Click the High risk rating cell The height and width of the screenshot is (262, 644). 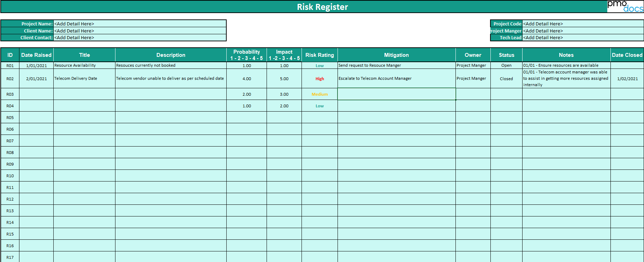(x=320, y=78)
